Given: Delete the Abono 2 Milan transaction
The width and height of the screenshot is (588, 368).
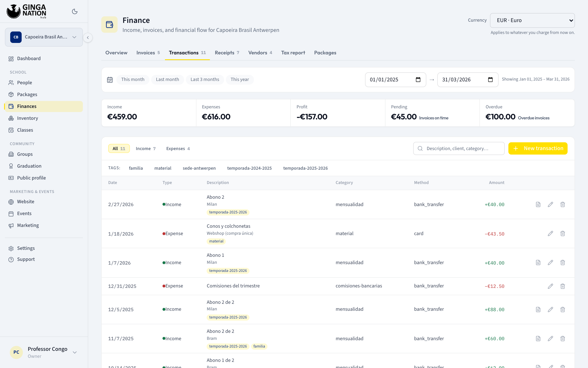Looking at the screenshot, I should [x=562, y=204].
